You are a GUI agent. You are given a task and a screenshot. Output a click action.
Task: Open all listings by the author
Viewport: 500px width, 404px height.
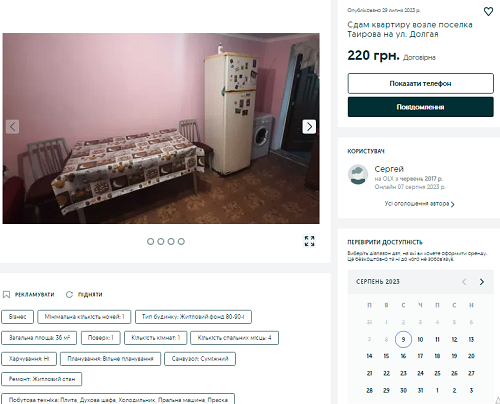coord(419,204)
